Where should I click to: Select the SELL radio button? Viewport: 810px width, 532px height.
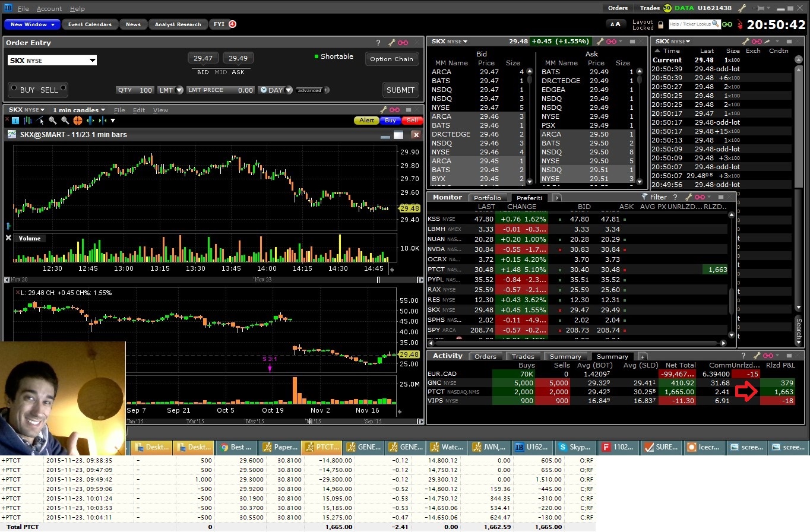tap(63, 90)
